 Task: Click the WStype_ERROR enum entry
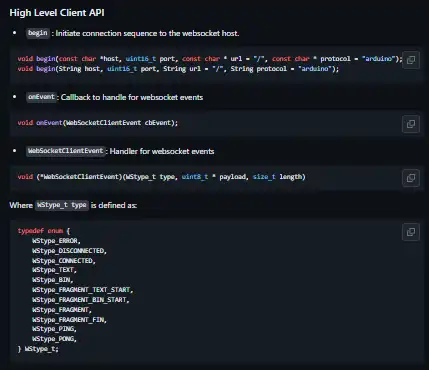(x=56, y=241)
